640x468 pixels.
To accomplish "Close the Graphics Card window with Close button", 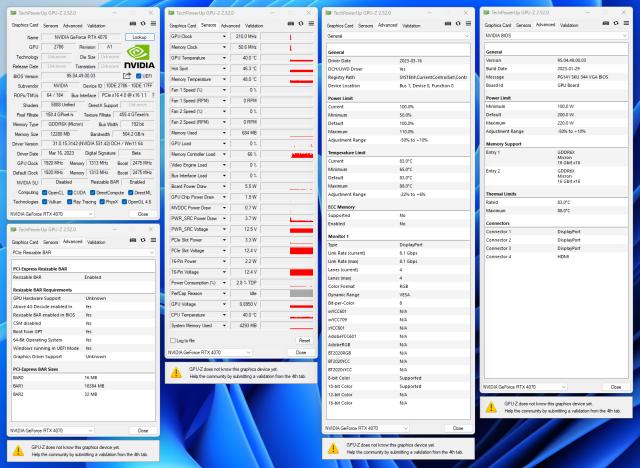I will [143, 214].
